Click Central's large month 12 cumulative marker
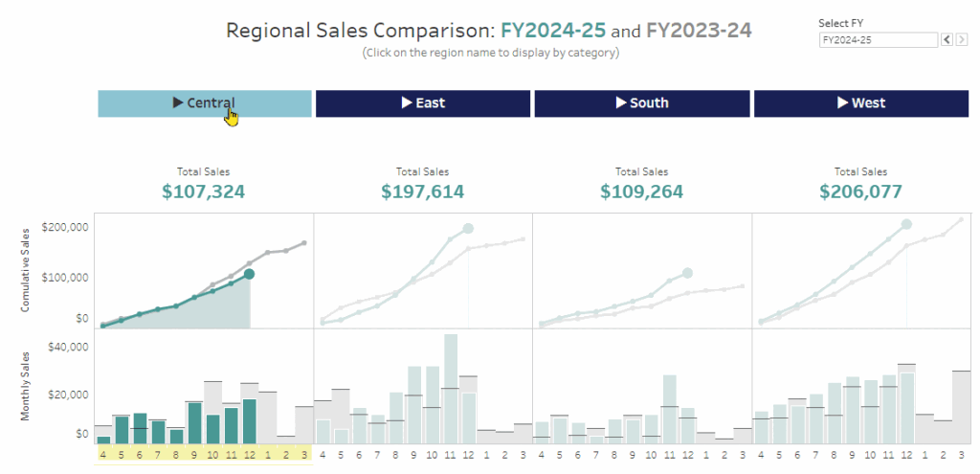Viewport: 980px width, 474px height. click(249, 275)
